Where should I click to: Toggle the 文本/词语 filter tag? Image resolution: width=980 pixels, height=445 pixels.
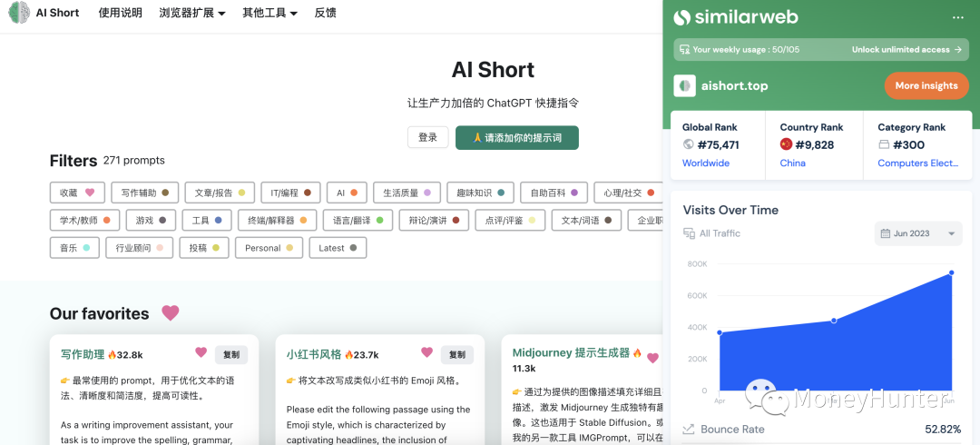click(x=586, y=221)
